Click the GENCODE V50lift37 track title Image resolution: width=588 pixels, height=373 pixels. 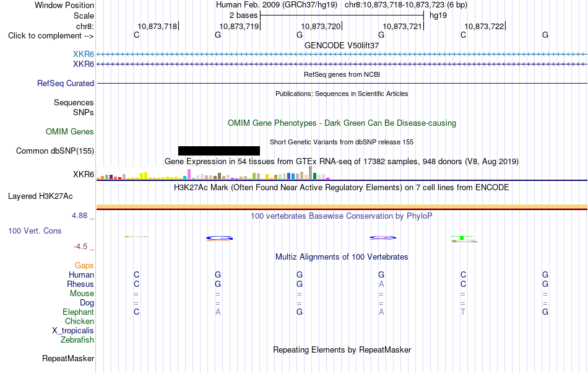point(342,45)
